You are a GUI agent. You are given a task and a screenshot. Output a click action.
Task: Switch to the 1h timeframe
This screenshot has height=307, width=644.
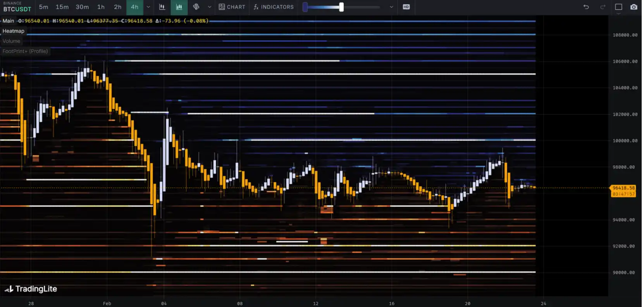101,7
